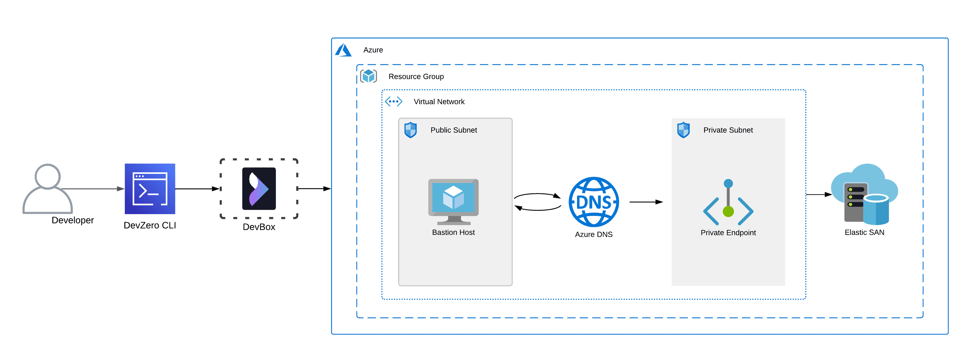Viewport: 980px width, 350px height.
Task: Select the Azure logo icon
Action: click(x=343, y=50)
